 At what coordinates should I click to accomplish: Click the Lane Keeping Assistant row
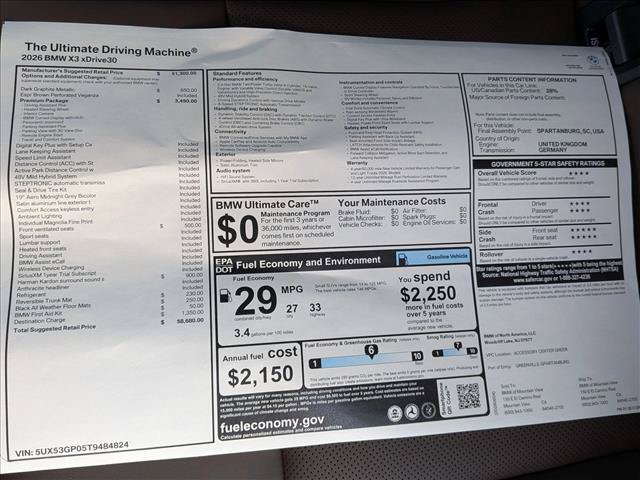tap(107, 151)
